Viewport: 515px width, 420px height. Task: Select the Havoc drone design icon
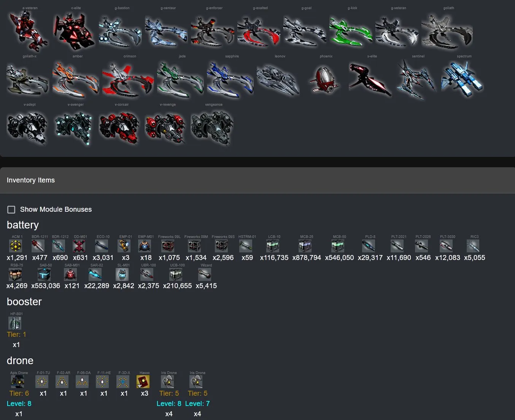(x=143, y=382)
